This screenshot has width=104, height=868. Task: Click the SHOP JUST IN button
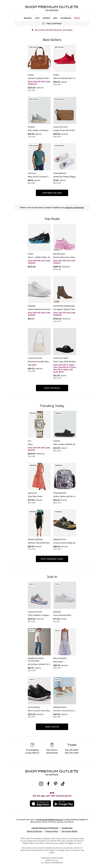tap(52, 727)
